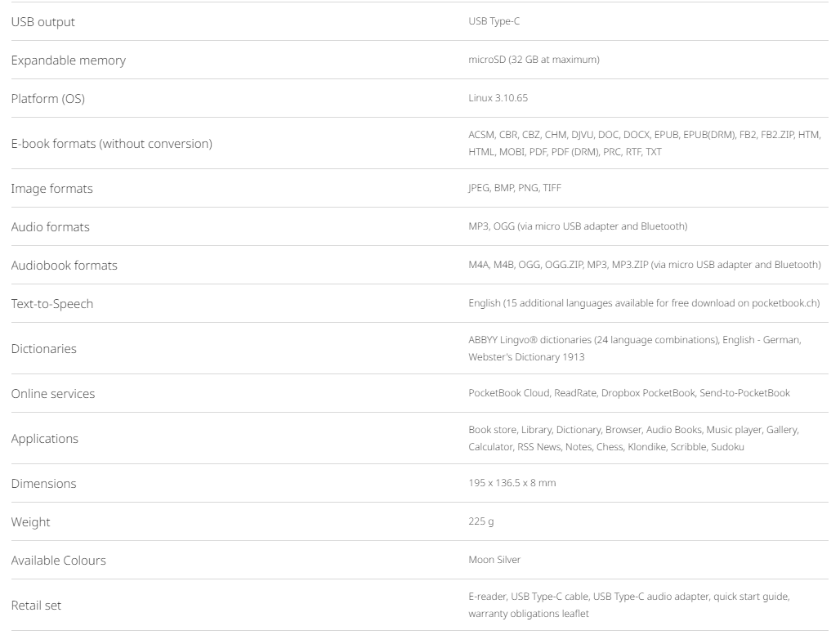Select the 195 x 136.5 x 8 mm value
840x635 pixels.
coord(512,483)
